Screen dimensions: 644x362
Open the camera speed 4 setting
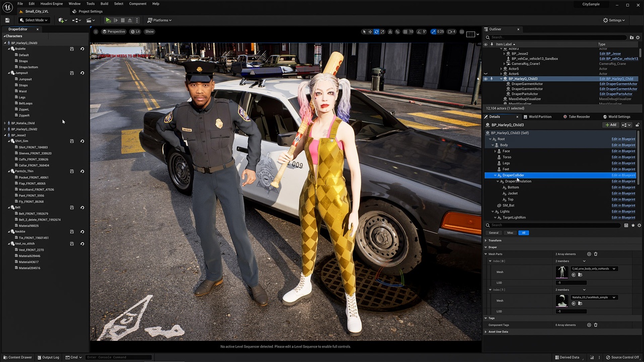tap(452, 32)
